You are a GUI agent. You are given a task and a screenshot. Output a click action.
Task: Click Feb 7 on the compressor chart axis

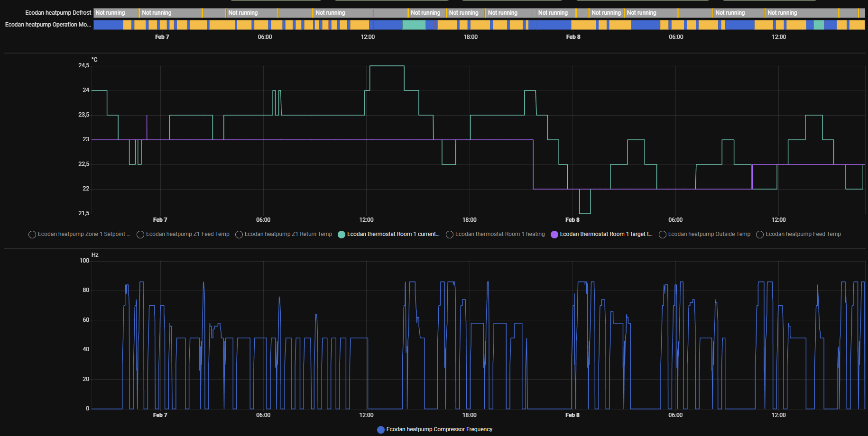(x=160, y=415)
